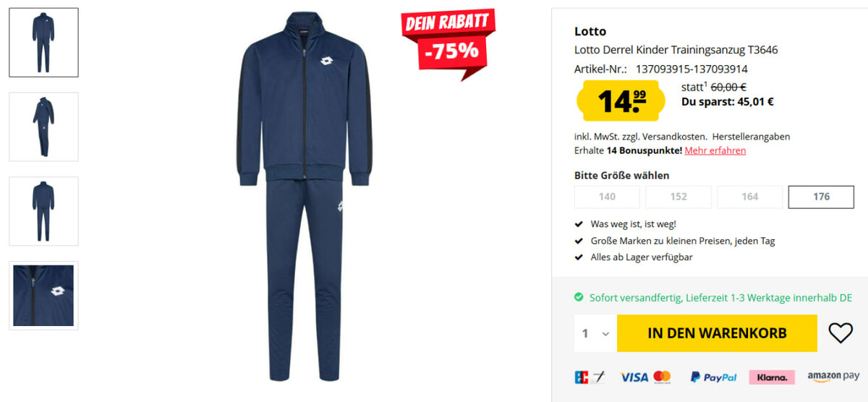Viewport: 868px width, 402px height.
Task: Select size 152
Action: point(678,197)
